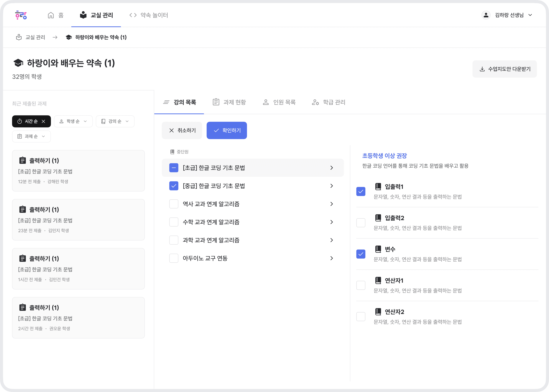Check the 연산자1 checkbox
549x392 pixels.
(361, 285)
